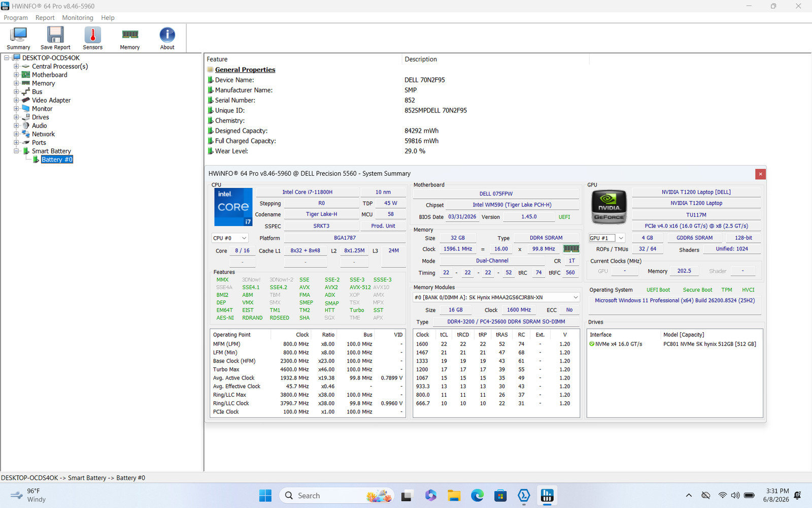Select the Audio tree item
This screenshot has width=812, height=508.
pyautogui.click(x=39, y=125)
